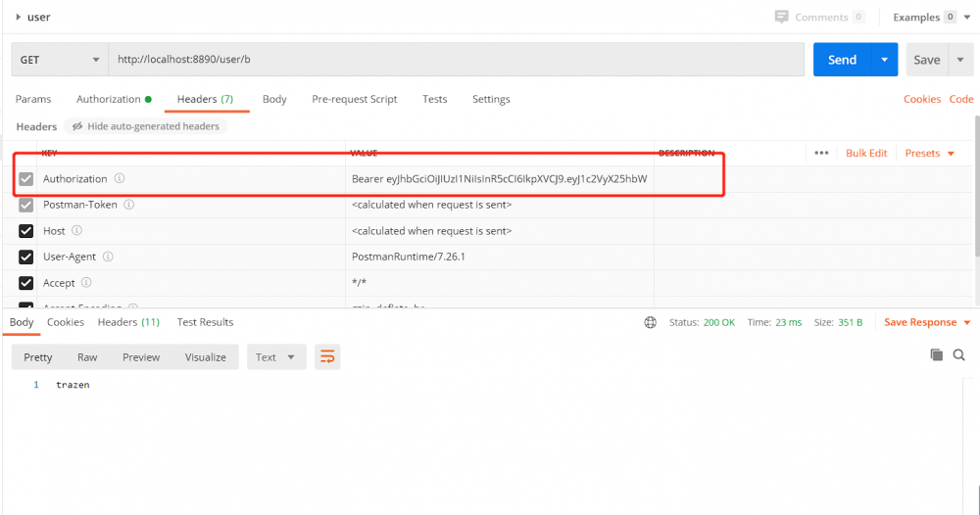The height and width of the screenshot is (515, 980).
Task: Click the */* Accept value
Action: pyautogui.click(x=359, y=283)
